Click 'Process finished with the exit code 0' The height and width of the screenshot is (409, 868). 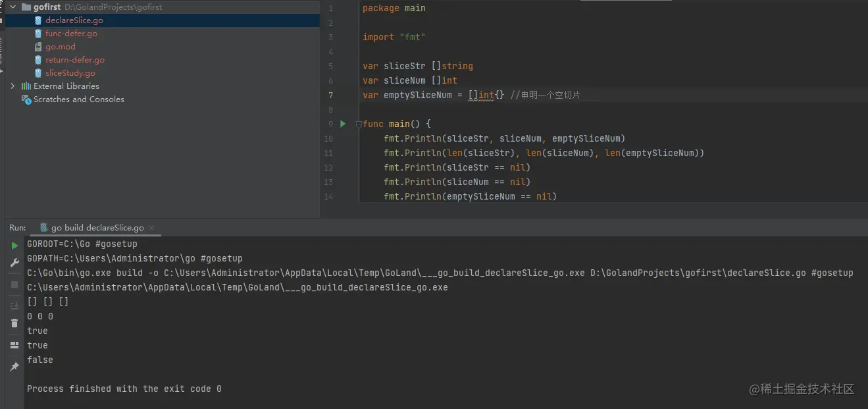124,389
